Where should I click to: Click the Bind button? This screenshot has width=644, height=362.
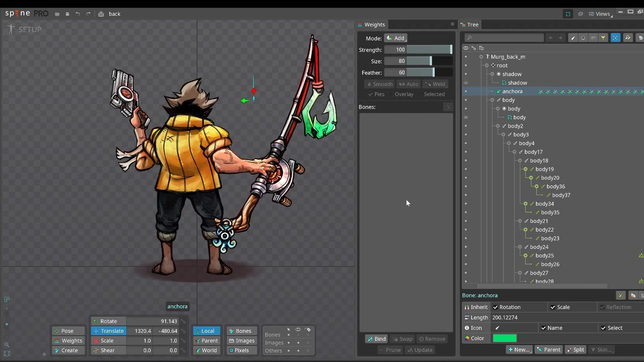(x=376, y=339)
